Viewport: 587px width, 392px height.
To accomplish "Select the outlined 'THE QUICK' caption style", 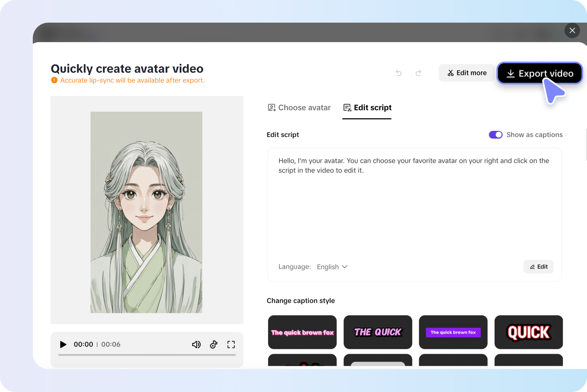I will pos(377,332).
